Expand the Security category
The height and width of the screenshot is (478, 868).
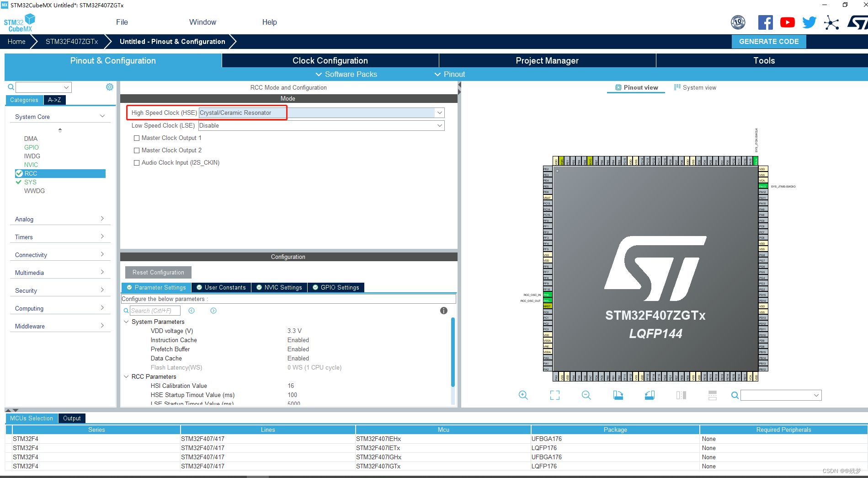(102, 290)
